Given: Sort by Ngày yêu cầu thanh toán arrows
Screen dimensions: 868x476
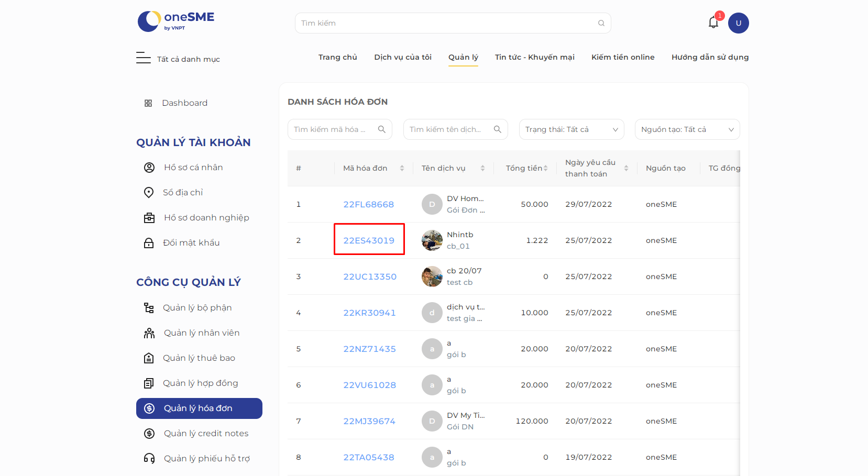Looking at the screenshot, I should [x=626, y=168].
